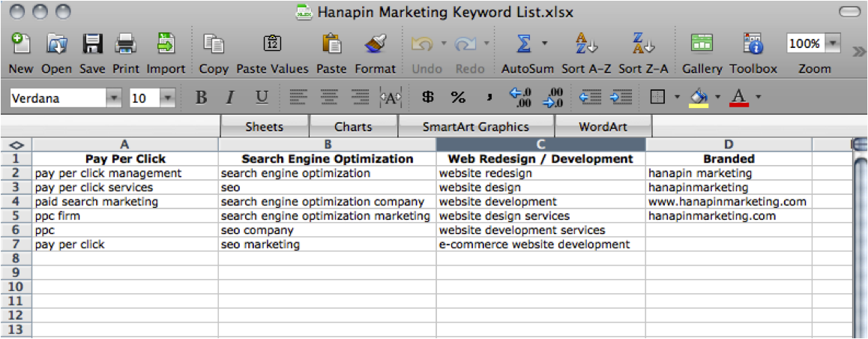Apply percent style format
868x339 pixels.
tap(458, 98)
